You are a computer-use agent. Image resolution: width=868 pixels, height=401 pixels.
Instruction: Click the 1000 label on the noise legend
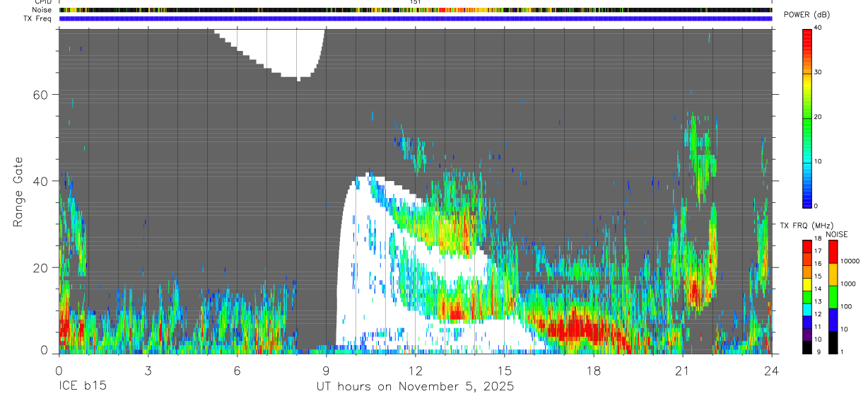848,284
